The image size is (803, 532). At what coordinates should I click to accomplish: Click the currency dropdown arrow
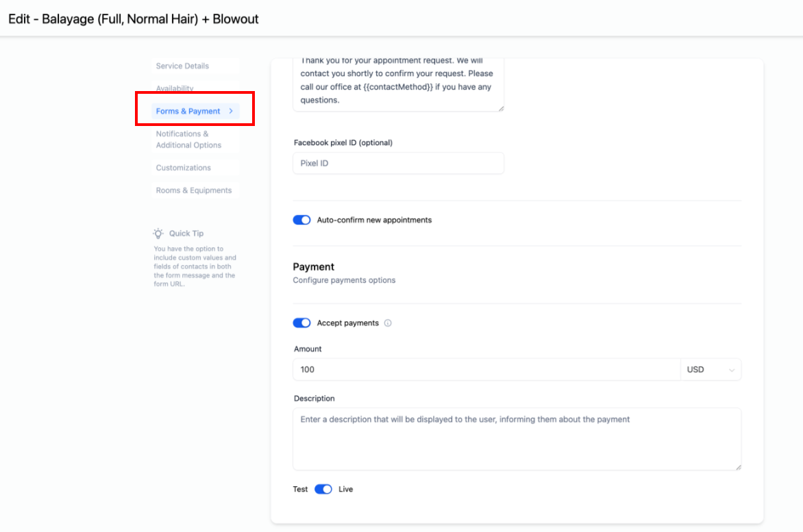tap(732, 370)
